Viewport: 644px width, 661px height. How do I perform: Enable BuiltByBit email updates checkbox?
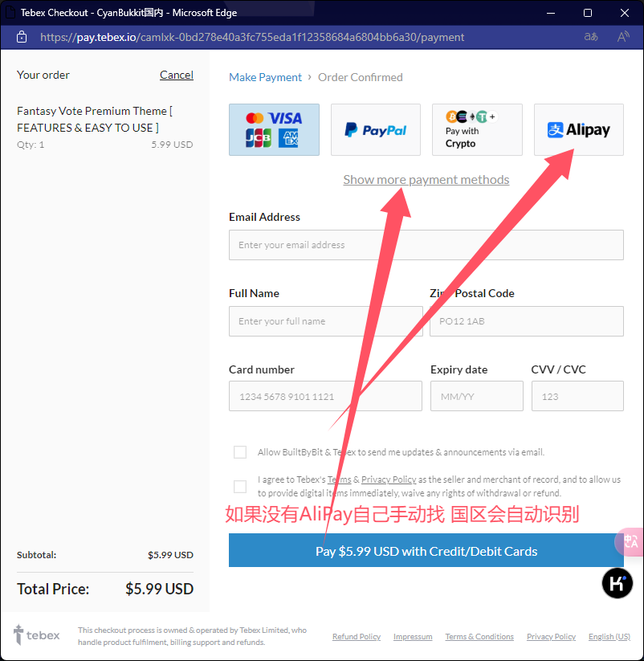[240, 452]
